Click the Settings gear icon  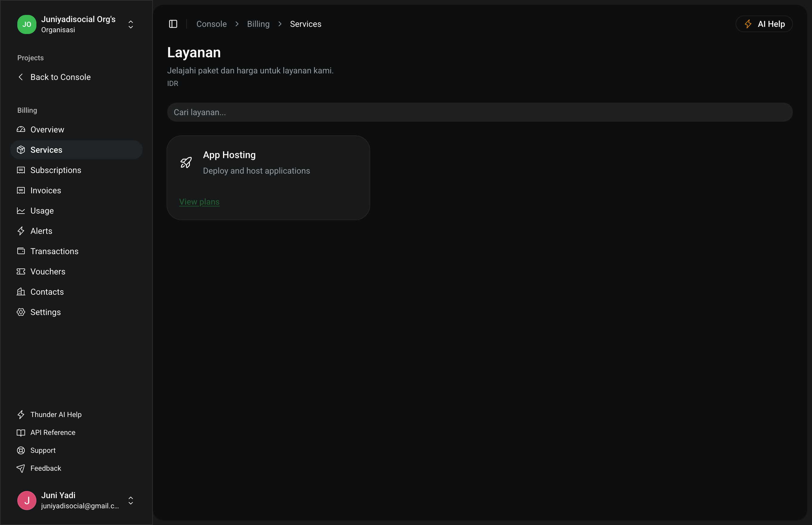21,312
